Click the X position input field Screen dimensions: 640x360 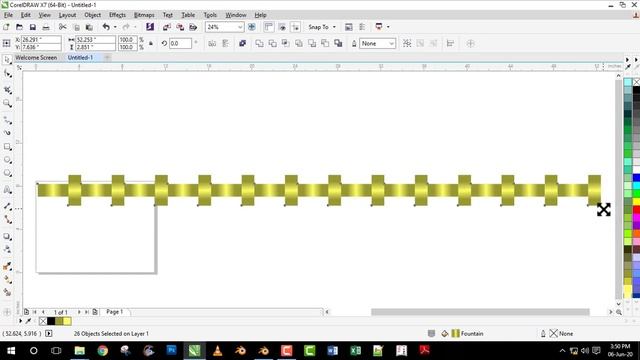[41, 40]
